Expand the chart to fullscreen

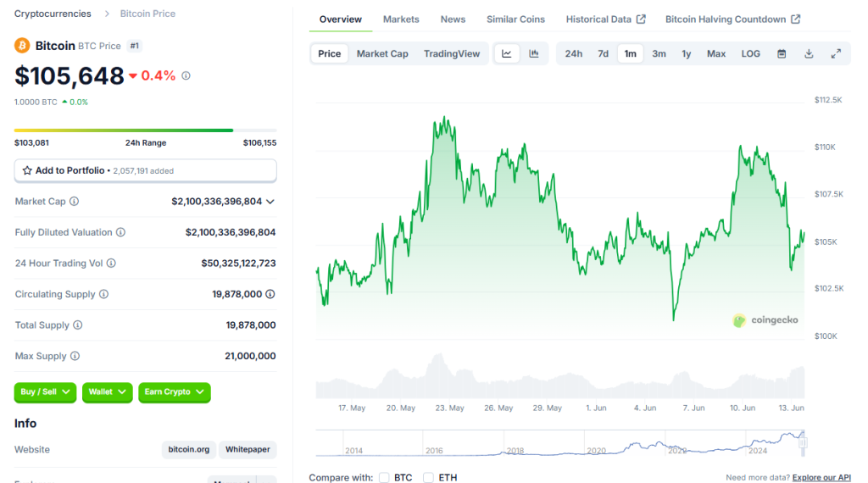pyautogui.click(x=836, y=53)
